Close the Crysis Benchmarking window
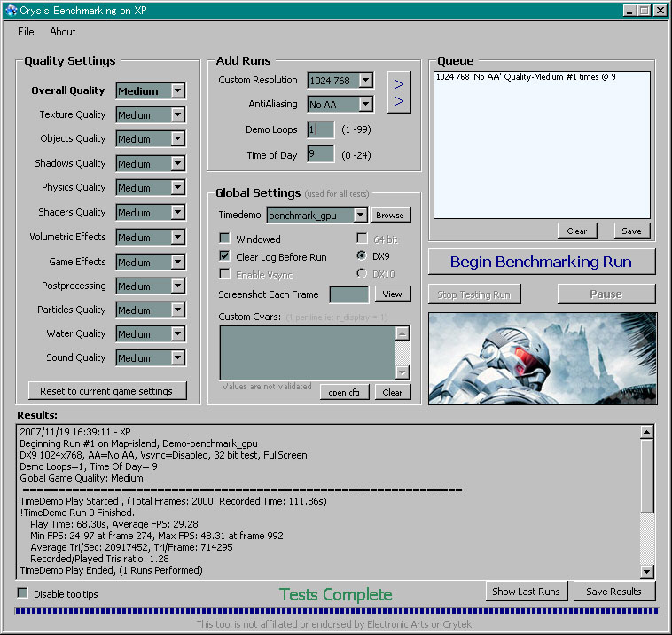 coord(660,11)
